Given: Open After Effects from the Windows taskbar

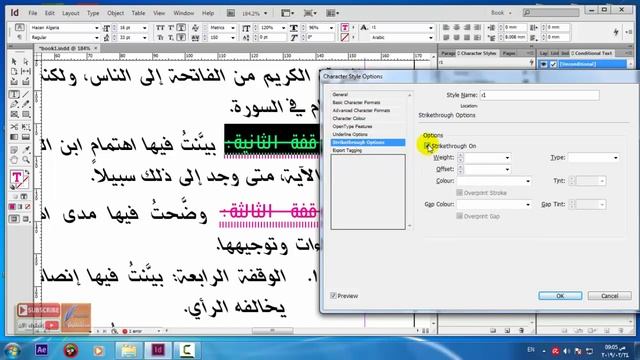Looking at the screenshot, I should pyautogui.click(x=42, y=350).
